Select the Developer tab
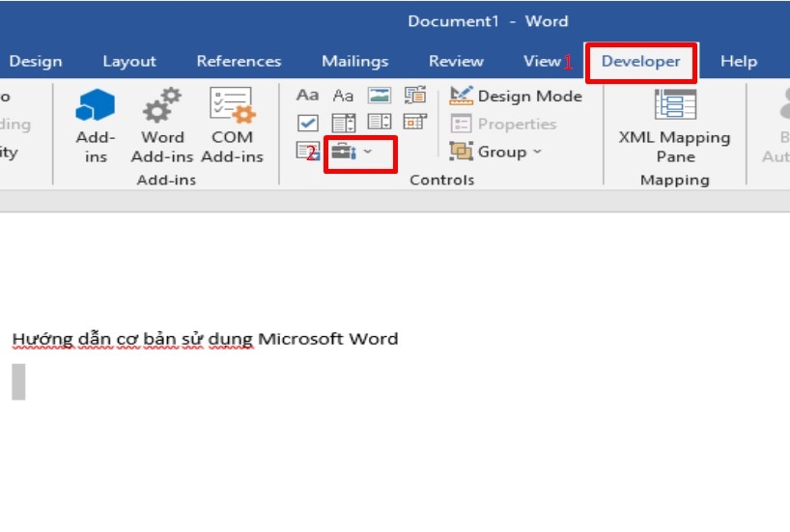Image resolution: width=790 pixels, height=532 pixels. (x=641, y=62)
